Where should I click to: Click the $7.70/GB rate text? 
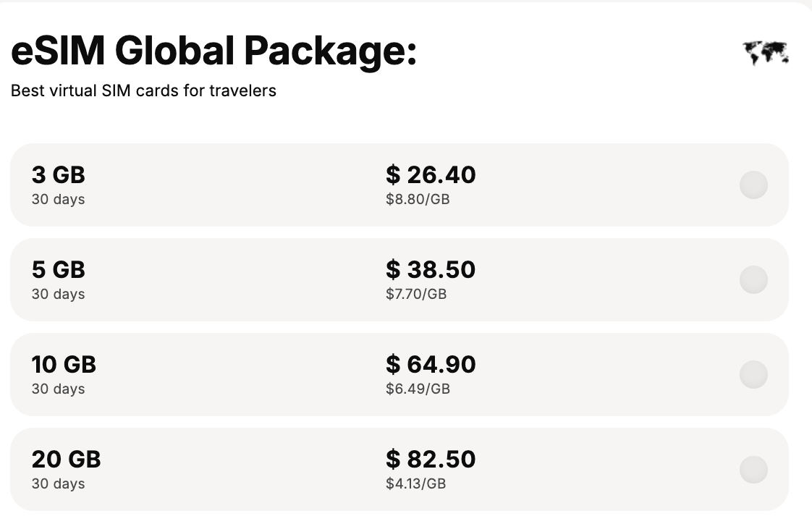tap(416, 294)
